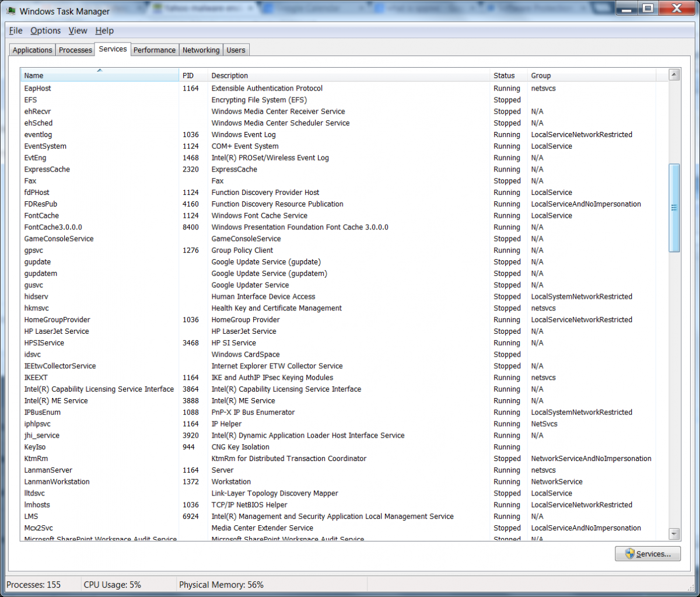Select Intel(R) ME Service in the Name column

(x=56, y=401)
